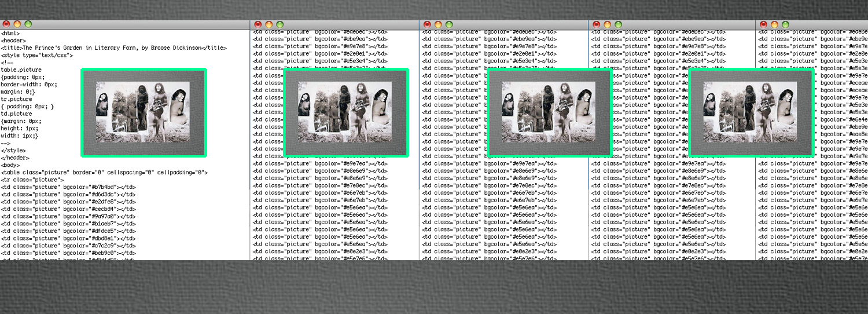The image size is (868, 314).
Task: Click the title line mentioning Prince's Garden
Action: click(x=113, y=48)
